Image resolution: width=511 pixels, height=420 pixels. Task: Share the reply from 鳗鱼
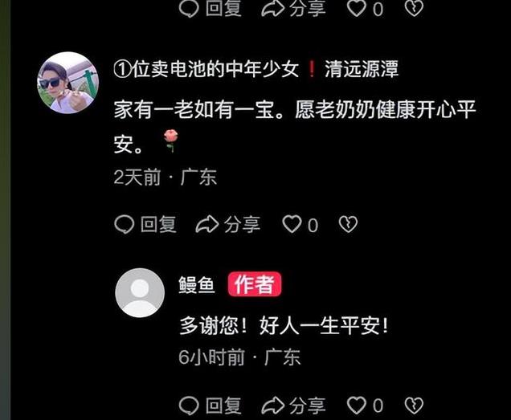point(293,406)
